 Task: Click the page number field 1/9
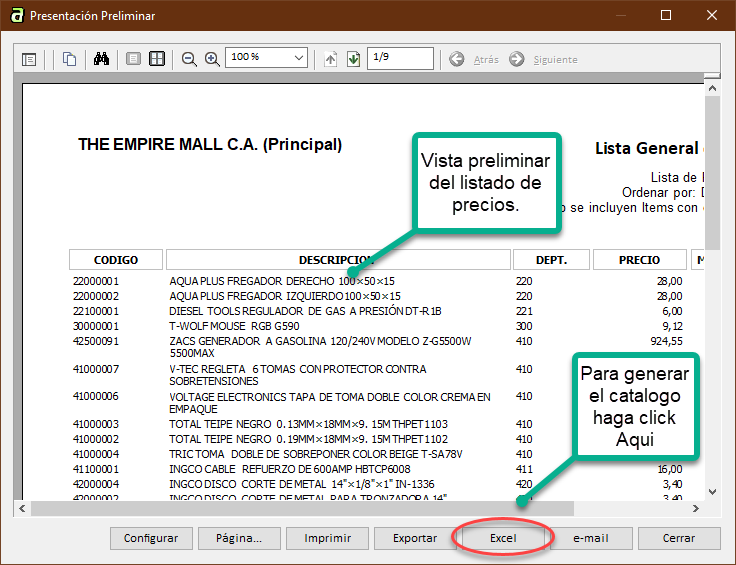pyautogui.click(x=399, y=59)
